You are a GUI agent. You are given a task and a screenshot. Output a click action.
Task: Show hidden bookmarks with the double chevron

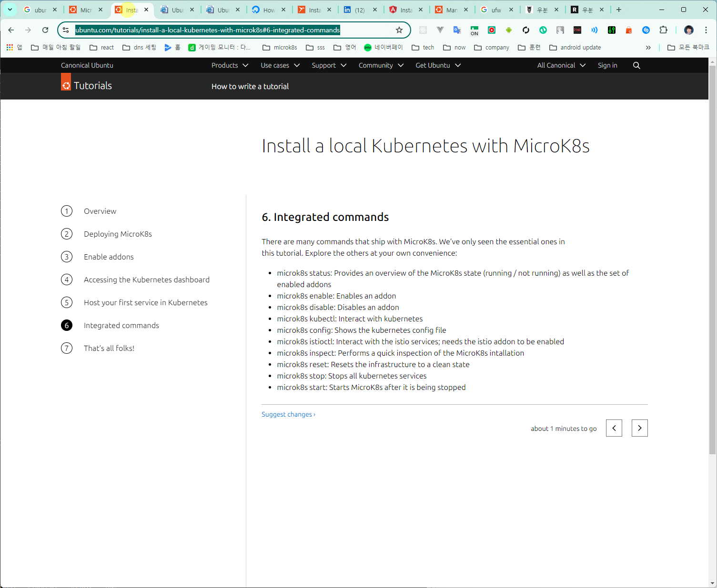648,47
